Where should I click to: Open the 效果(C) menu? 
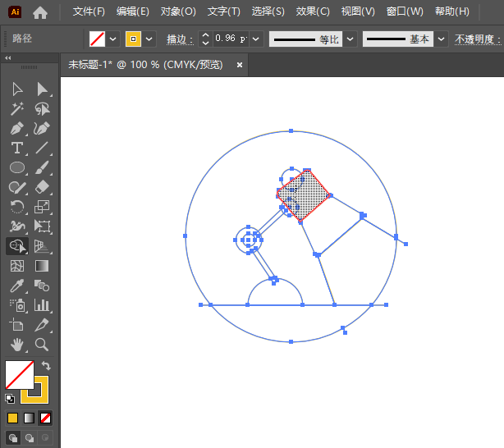click(x=313, y=11)
